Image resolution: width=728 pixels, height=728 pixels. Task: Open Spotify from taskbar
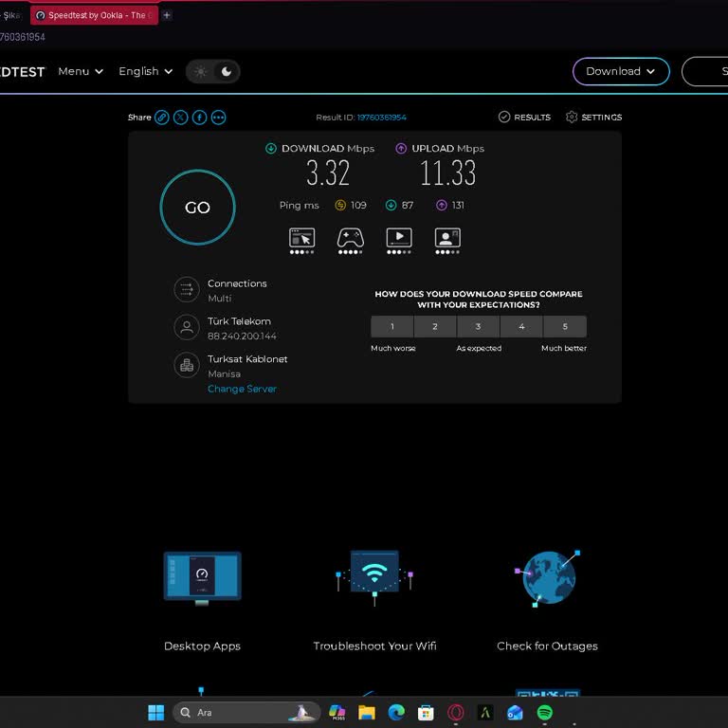pos(545,713)
